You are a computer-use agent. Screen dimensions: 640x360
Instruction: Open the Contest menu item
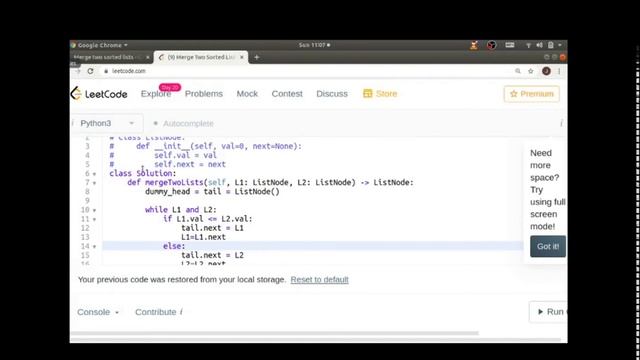pos(287,93)
